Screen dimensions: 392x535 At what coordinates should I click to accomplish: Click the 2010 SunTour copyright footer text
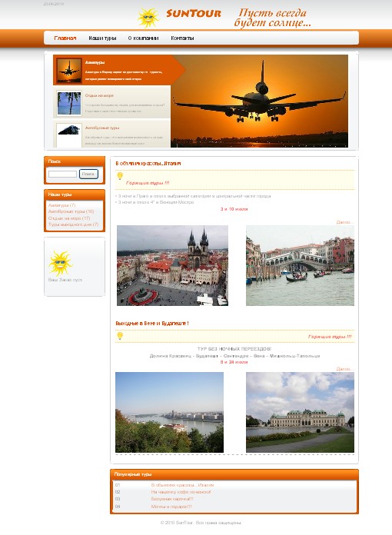(201, 523)
